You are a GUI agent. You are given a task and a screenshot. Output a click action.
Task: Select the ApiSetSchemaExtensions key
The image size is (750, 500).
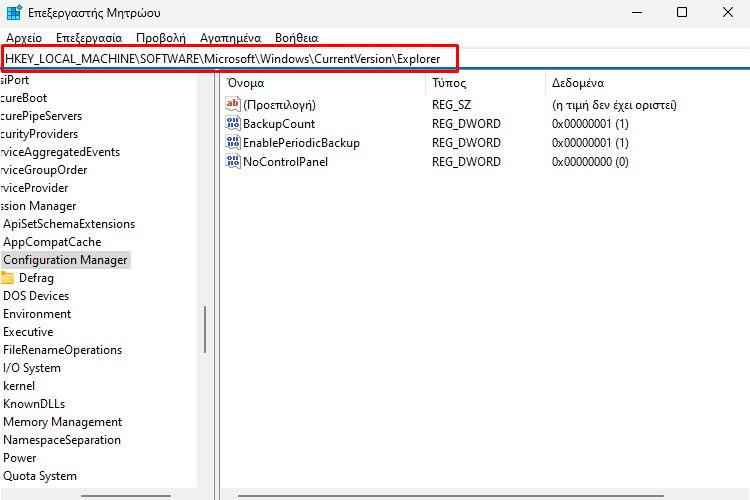tap(69, 224)
